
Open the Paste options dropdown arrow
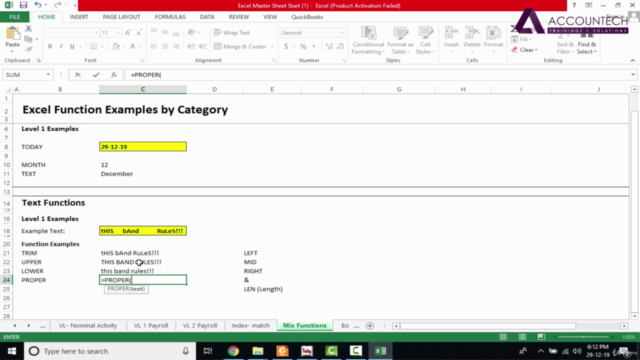pos(12,51)
